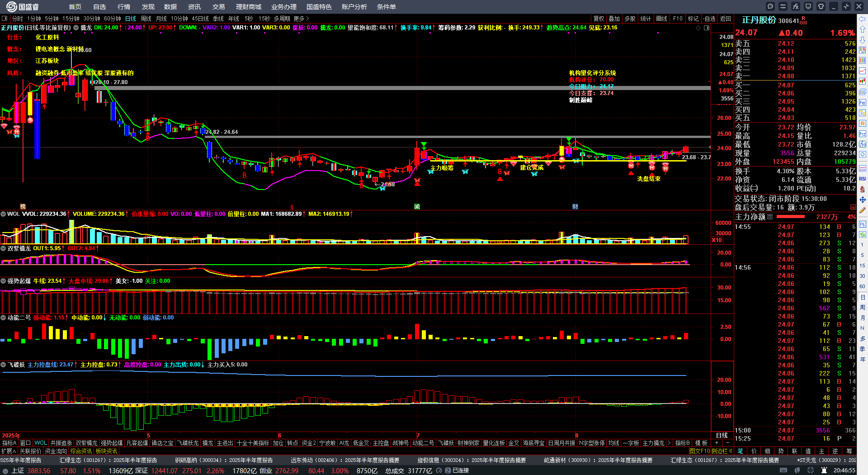Click the F12 sidebar icon

863,134
